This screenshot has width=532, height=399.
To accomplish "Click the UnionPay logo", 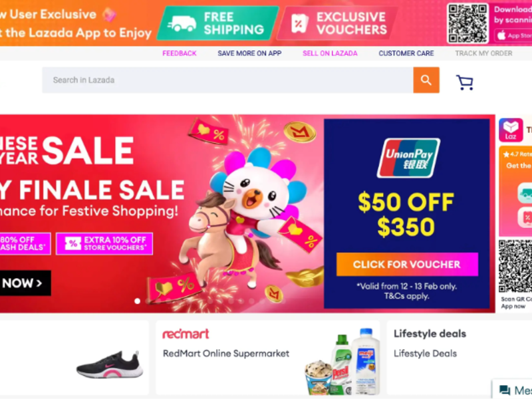I will [x=408, y=158].
